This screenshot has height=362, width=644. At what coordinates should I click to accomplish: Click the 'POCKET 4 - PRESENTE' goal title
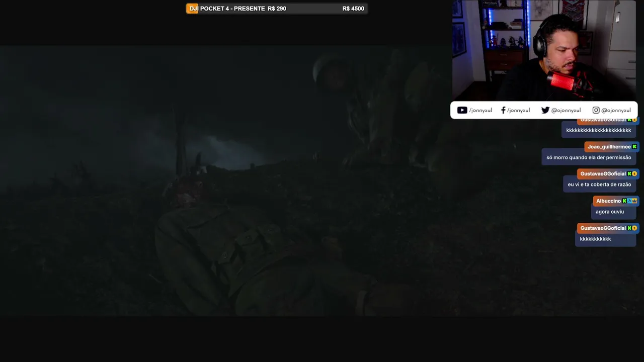232,9
